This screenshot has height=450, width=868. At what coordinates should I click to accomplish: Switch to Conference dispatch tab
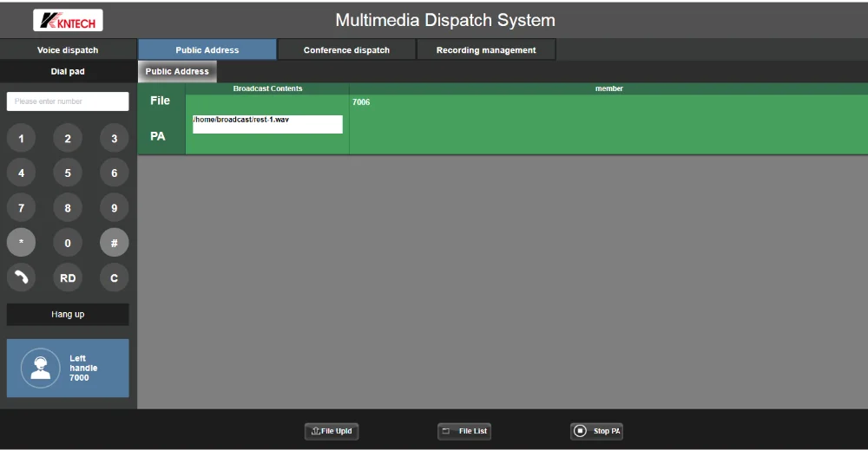(346, 50)
